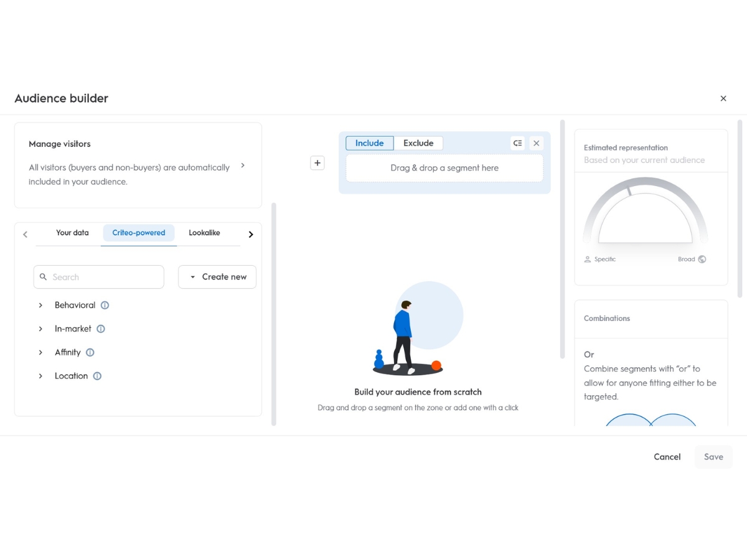
Task: Cancel the audience builder
Action: click(667, 457)
